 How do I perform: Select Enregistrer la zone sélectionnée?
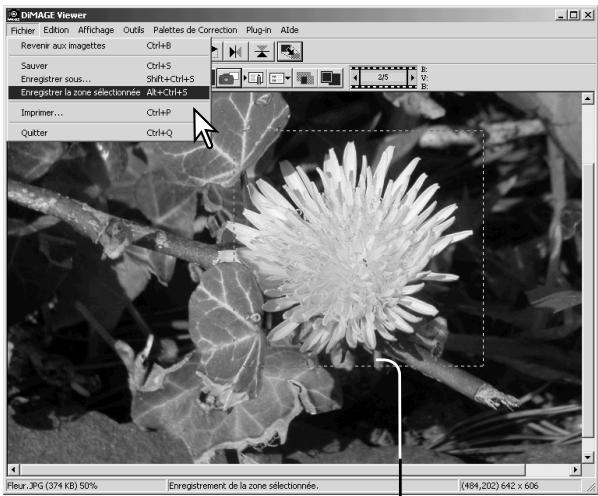click(109, 93)
